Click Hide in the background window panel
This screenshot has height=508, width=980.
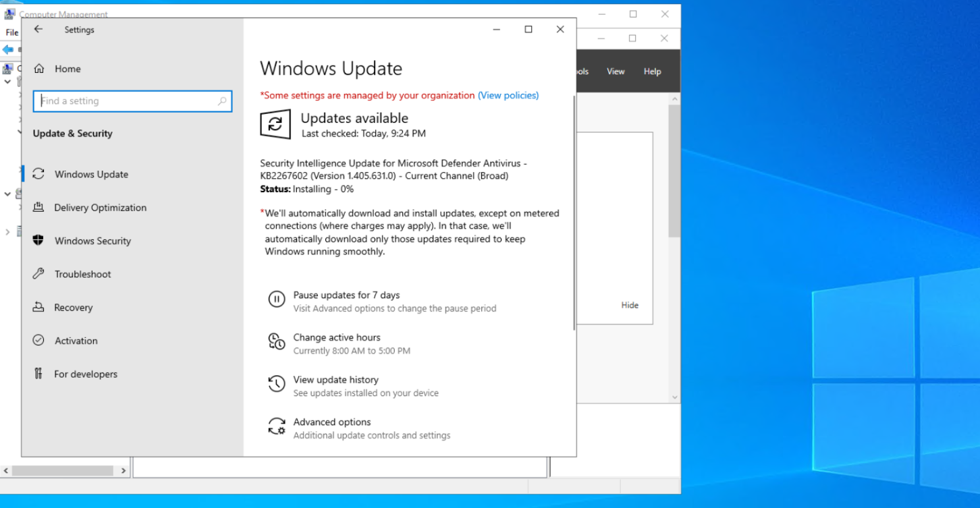(630, 305)
